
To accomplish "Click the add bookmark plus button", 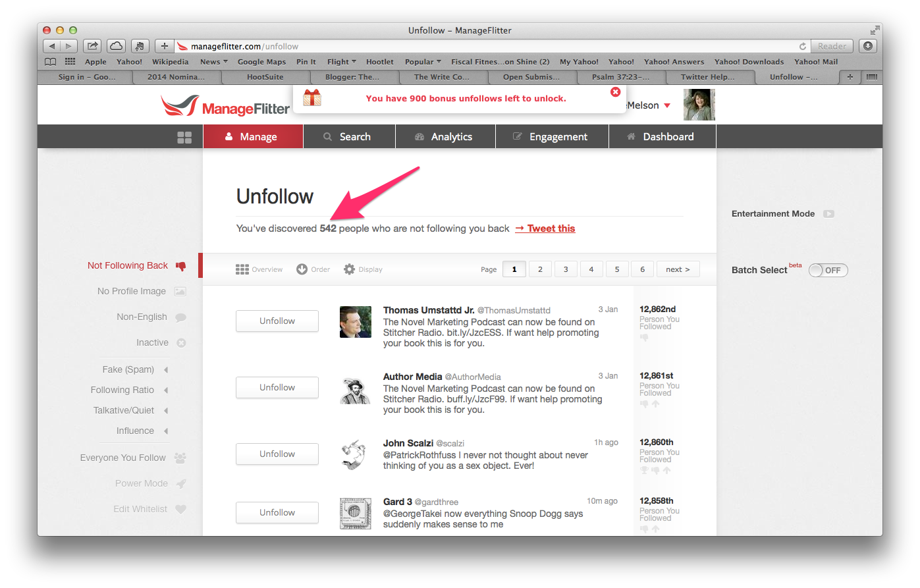I will [x=165, y=46].
